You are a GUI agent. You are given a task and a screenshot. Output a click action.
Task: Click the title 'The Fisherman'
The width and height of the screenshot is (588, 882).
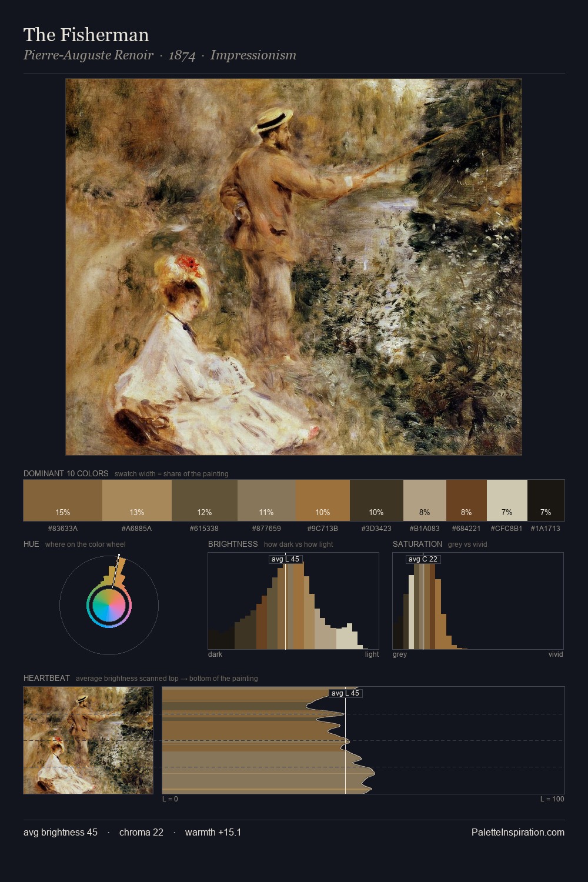coord(86,35)
